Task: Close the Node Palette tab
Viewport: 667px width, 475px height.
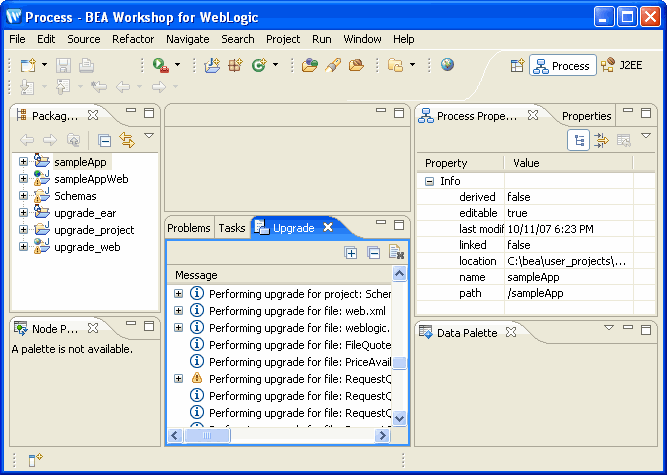Action: (93, 328)
